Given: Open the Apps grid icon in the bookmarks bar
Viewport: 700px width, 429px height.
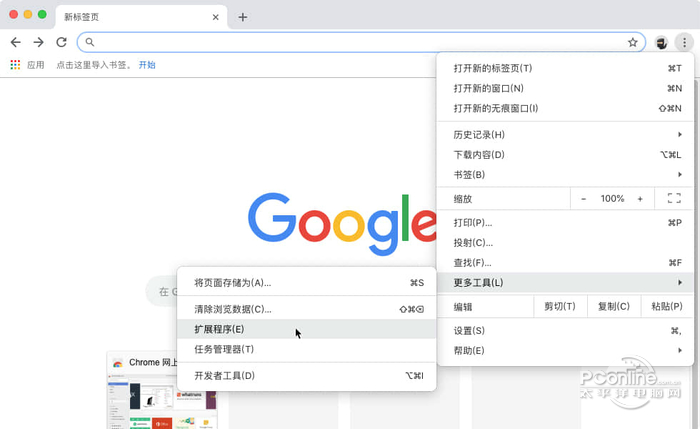Looking at the screenshot, I should [15, 65].
